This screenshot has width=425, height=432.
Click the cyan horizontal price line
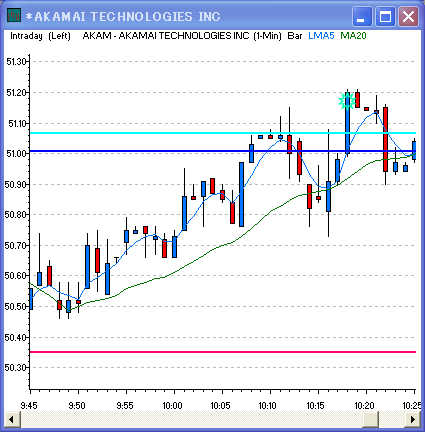[223, 133]
